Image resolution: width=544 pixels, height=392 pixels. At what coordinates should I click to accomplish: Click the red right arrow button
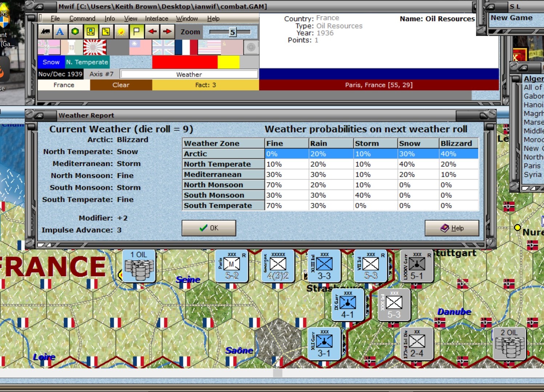167,32
